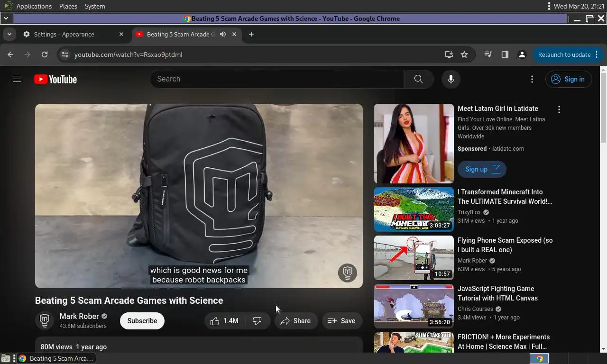The image size is (607, 364).
Task: Close the YouTube tab
Action: coord(234,34)
